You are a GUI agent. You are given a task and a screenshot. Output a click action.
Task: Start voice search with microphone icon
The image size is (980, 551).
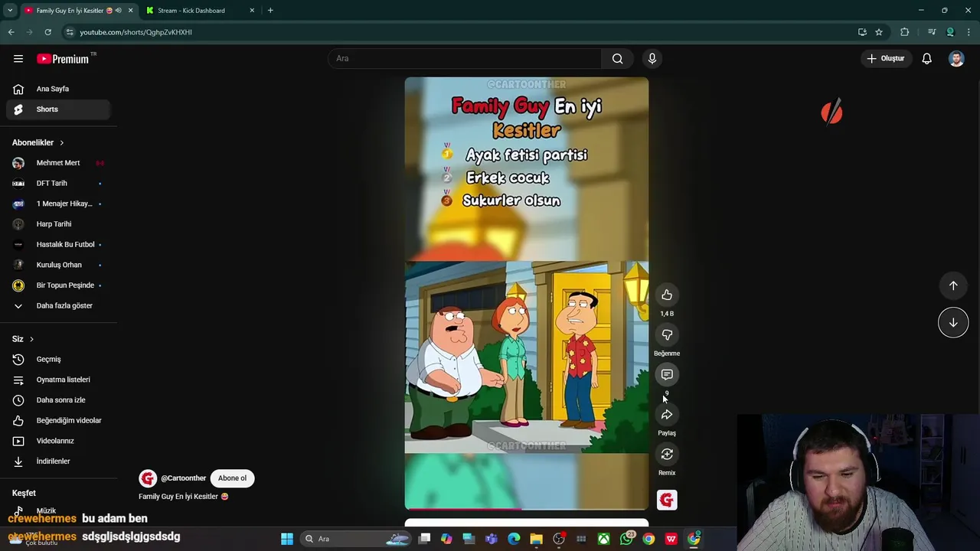652,59
